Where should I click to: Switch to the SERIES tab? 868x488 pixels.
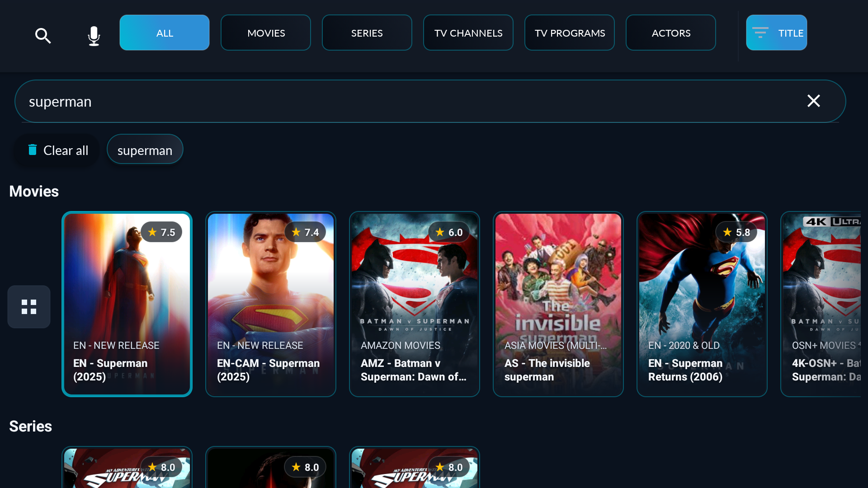tap(367, 33)
